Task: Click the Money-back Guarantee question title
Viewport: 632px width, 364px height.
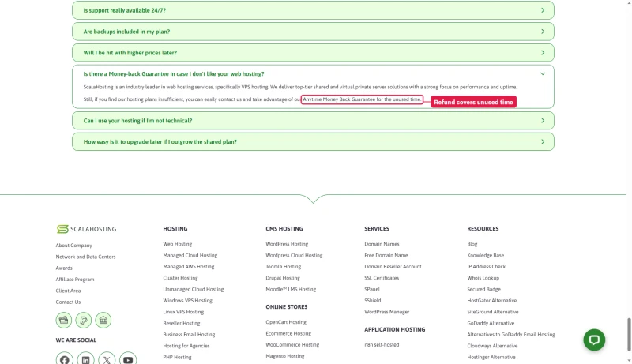Action: click(x=174, y=74)
